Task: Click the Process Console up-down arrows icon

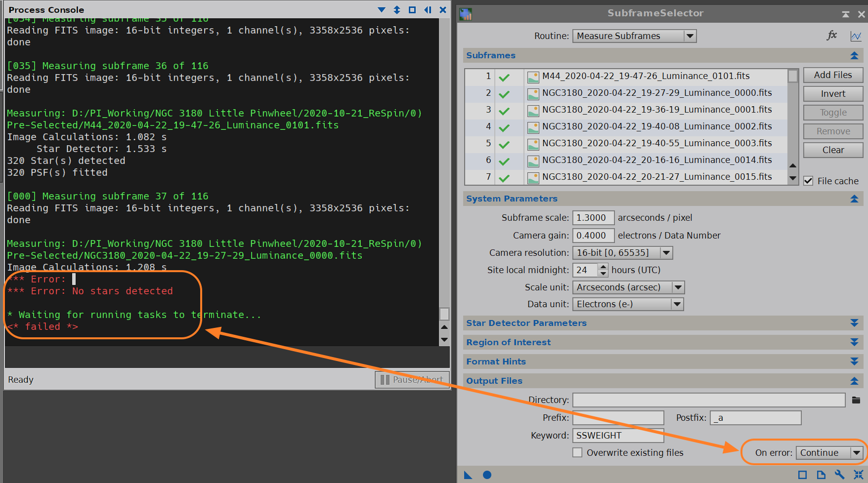Action: click(397, 10)
